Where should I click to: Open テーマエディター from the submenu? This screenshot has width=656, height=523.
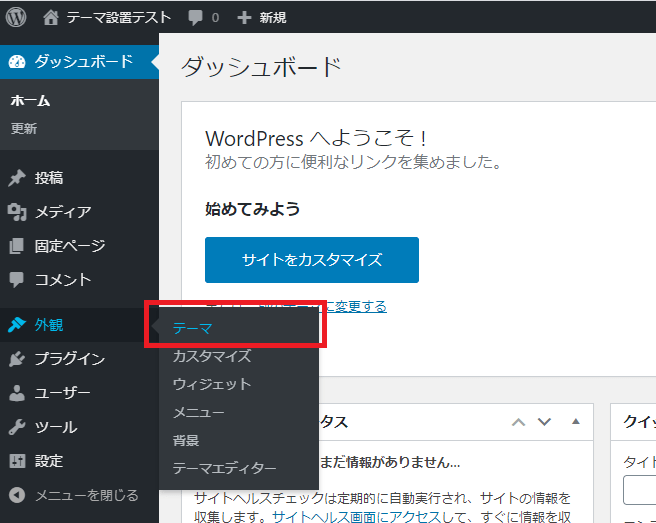pyautogui.click(x=224, y=468)
